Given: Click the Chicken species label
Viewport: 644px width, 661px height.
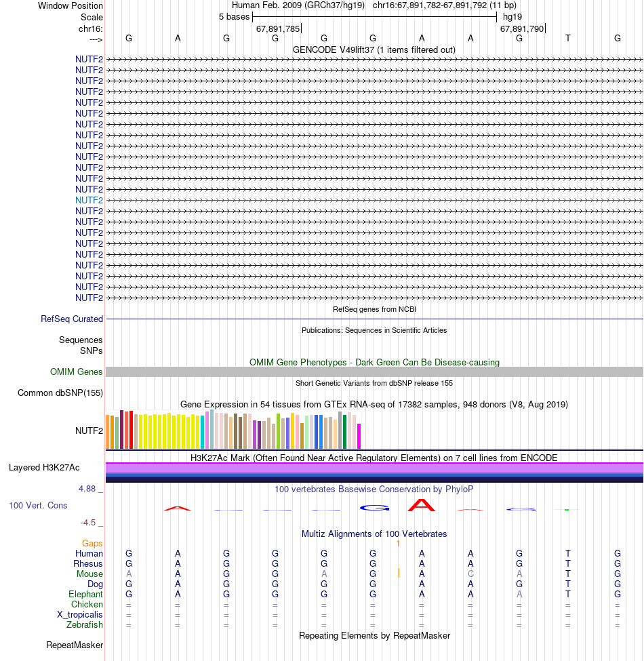Looking at the screenshot, I should (x=87, y=604).
